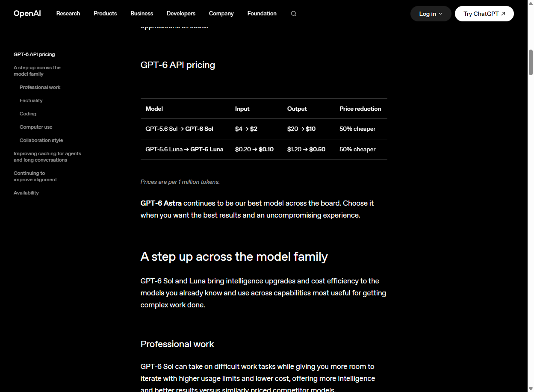
Task: Jump to Professional work in sidebar
Action: click(x=40, y=87)
